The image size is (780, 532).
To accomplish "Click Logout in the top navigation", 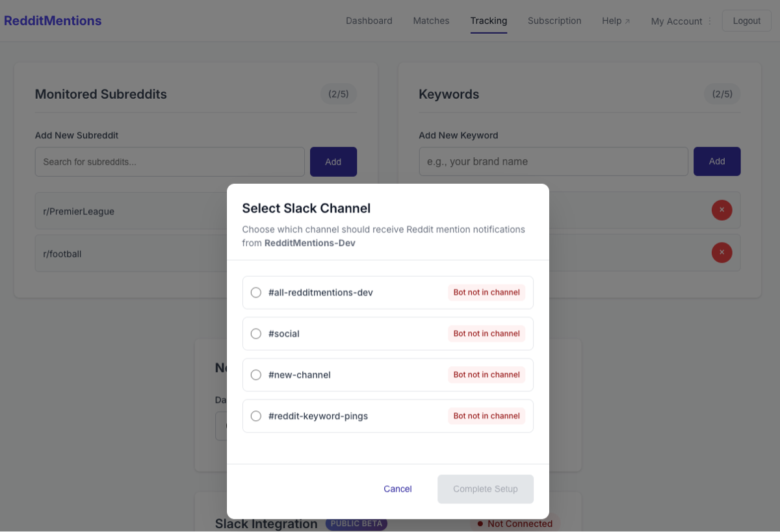I will click(746, 20).
